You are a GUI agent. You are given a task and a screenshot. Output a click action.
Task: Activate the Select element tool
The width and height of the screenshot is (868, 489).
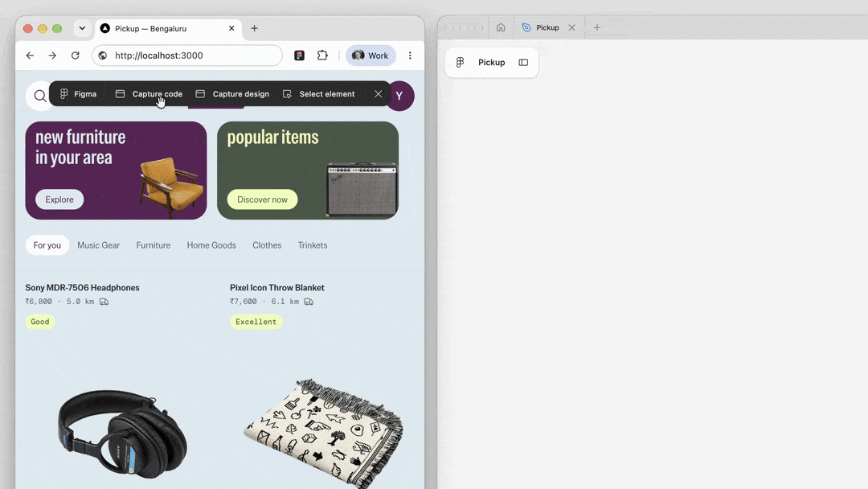(319, 94)
